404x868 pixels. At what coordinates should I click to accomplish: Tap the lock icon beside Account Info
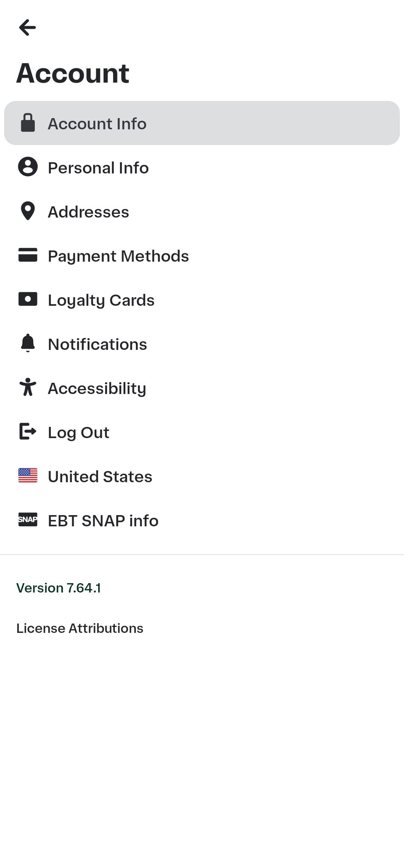(28, 123)
